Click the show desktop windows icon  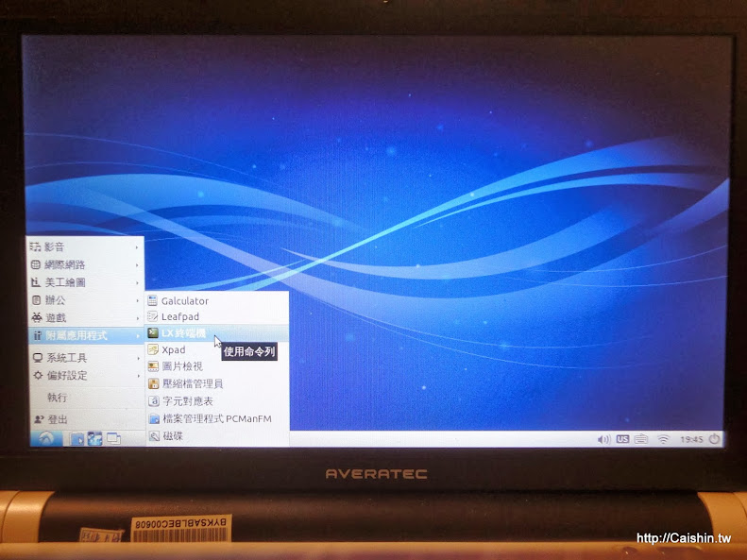pyautogui.click(x=113, y=438)
